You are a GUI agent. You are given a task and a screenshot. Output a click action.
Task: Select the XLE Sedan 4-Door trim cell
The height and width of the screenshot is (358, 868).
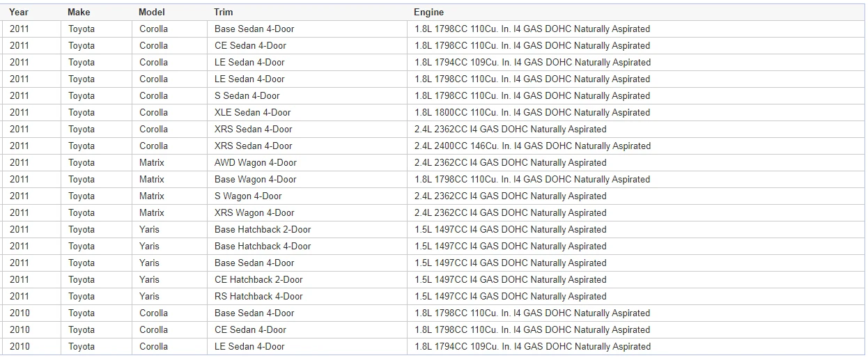pos(252,112)
